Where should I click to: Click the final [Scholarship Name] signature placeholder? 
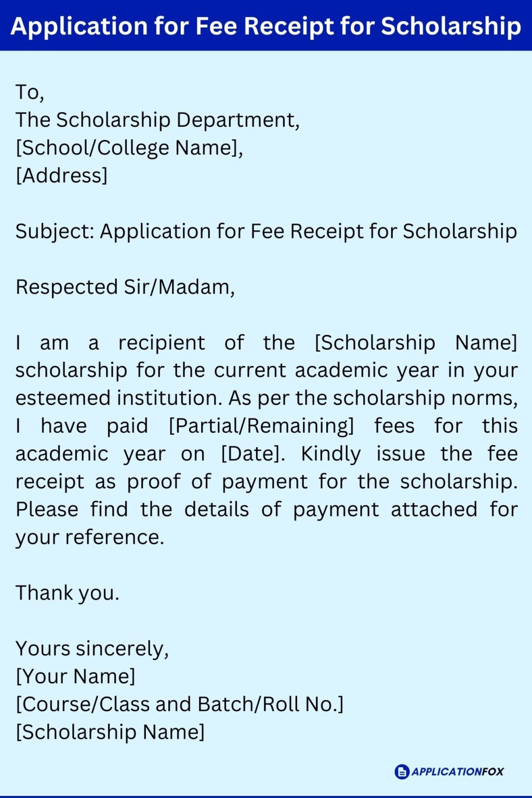click(x=110, y=732)
